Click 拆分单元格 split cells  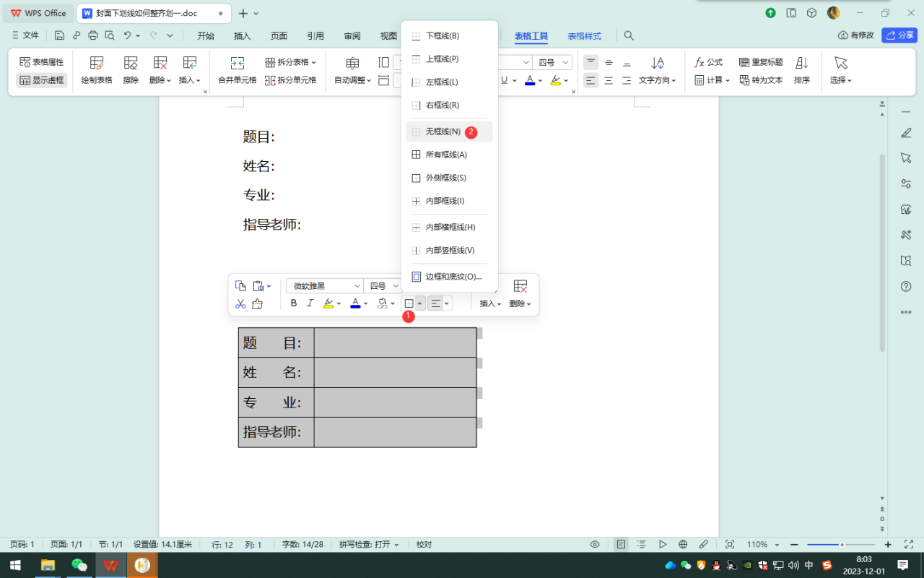click(291, 80)
